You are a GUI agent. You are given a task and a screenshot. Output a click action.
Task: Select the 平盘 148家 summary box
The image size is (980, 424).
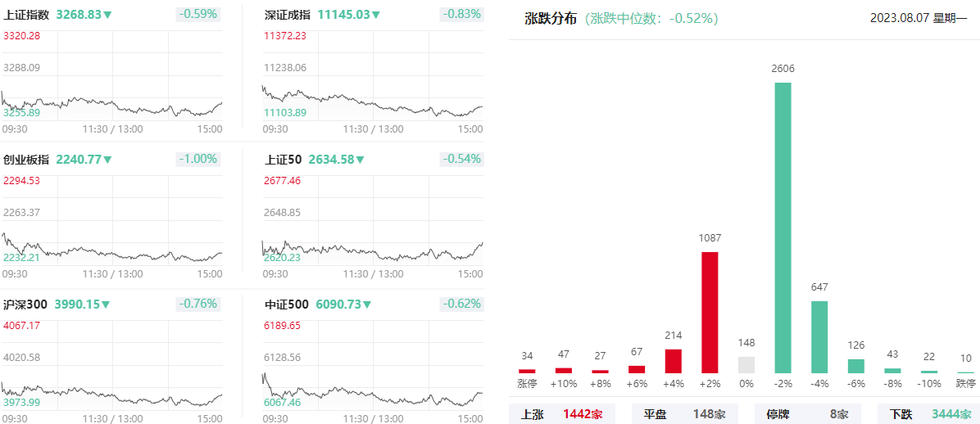coord(685,413)
